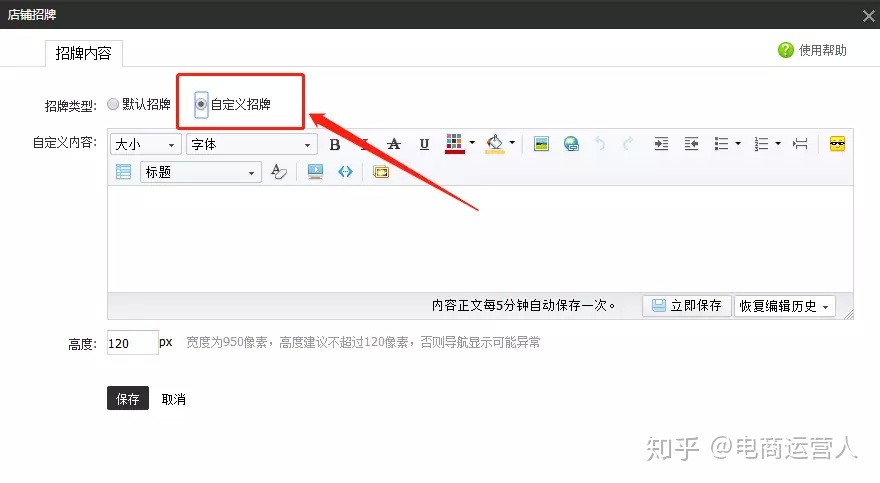Click the insert image icon

pyautogui.click(x=541, y=144)
